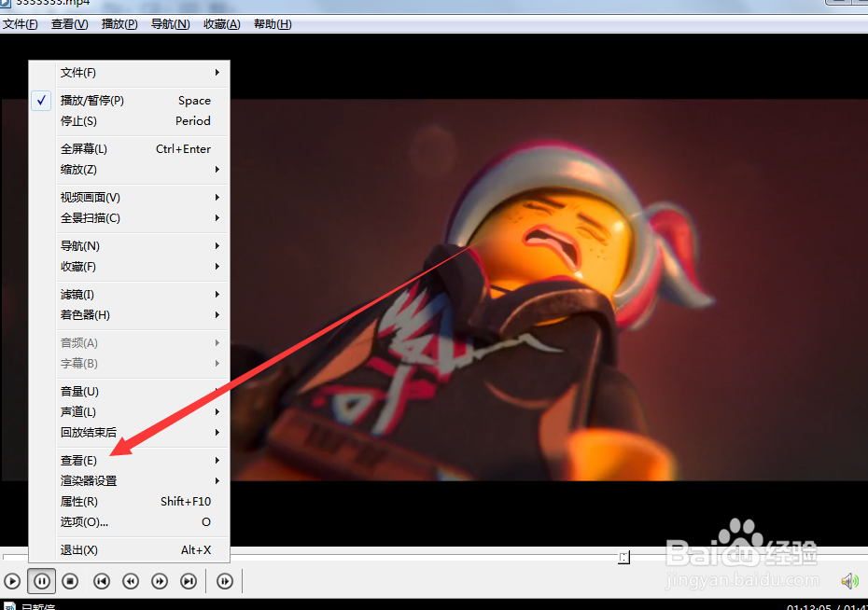Click the Pause button in the control bar
Screen dimensions: 868x610
pyautogui.click(x=41, y=581)
